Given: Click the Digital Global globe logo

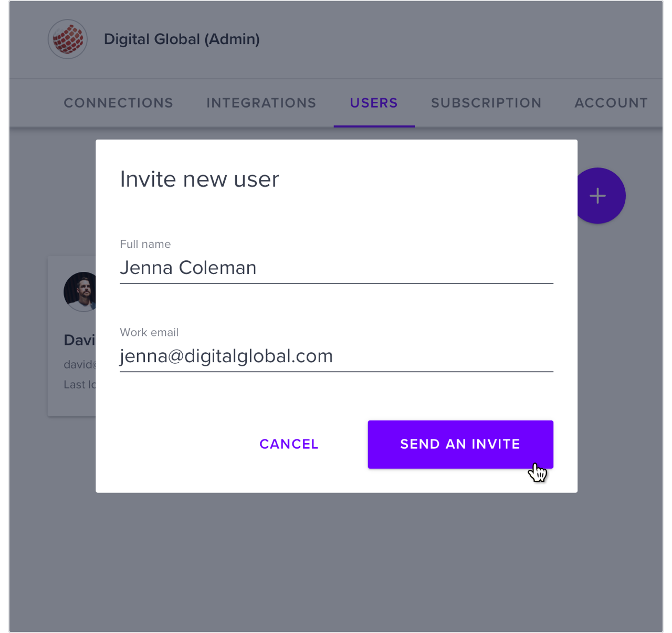Looking at the screenshot, I should [x=68, y=39].
